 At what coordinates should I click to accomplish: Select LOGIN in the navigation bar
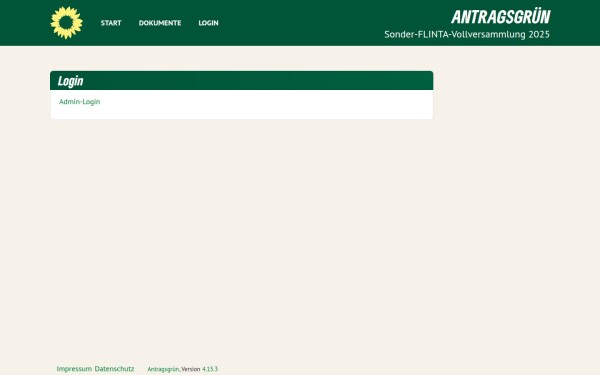click(x=209, y=23)
